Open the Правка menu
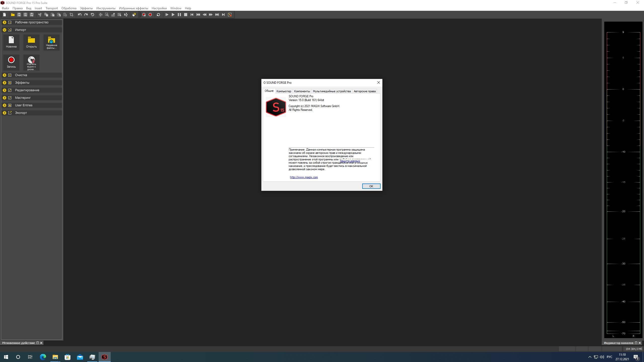 (x=18, y=8)
